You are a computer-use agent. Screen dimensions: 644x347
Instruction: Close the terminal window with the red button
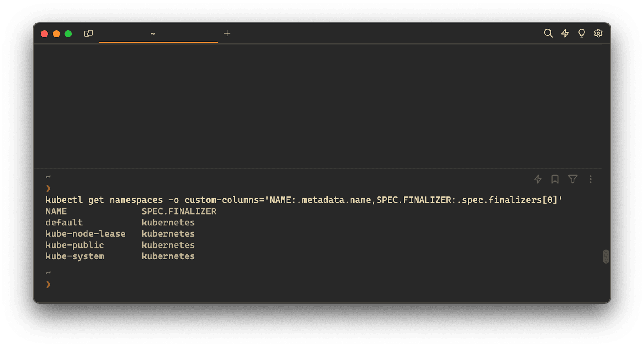[45, 34]
